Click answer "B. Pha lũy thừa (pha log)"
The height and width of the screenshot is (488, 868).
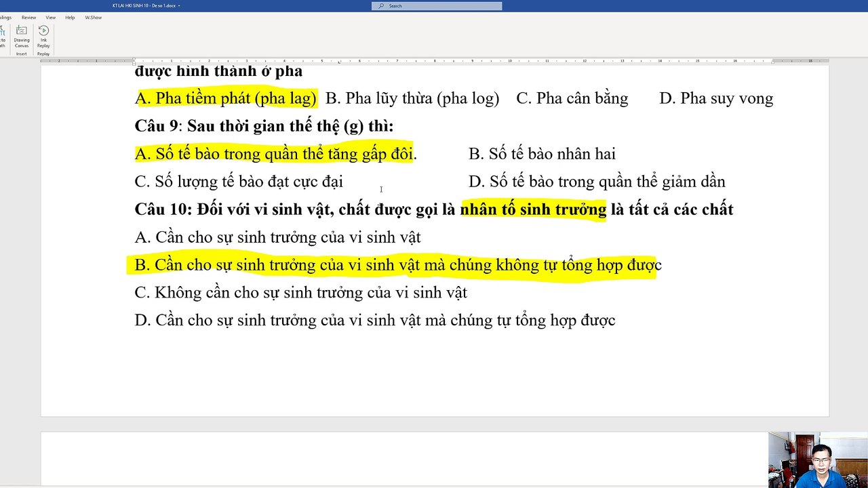pos(412,98)
